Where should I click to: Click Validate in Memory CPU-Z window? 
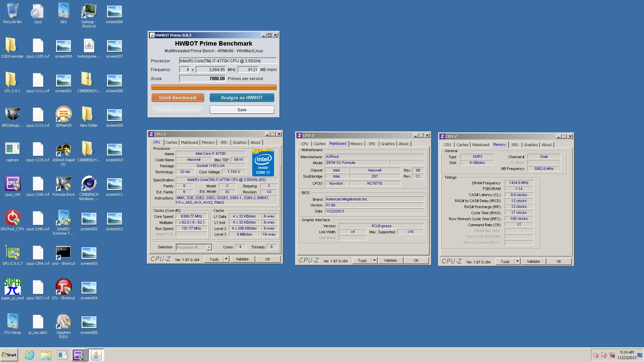(x=533, y=261)
